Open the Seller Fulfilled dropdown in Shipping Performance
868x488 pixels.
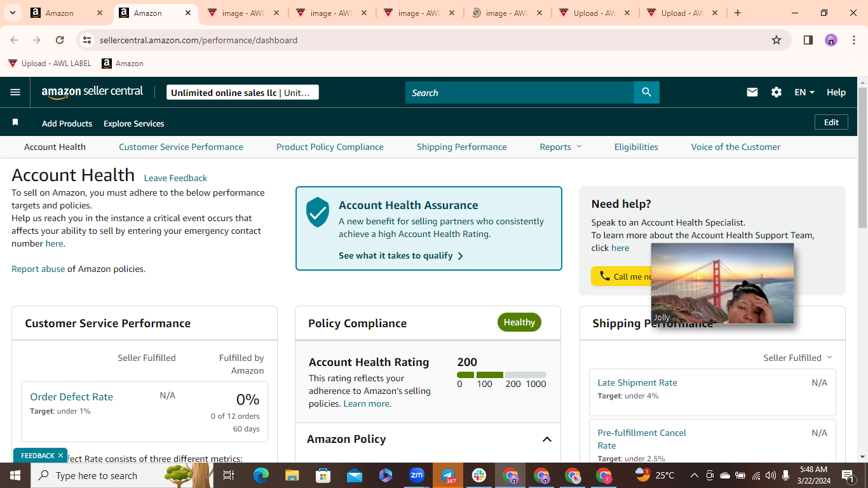coord(797,358)
